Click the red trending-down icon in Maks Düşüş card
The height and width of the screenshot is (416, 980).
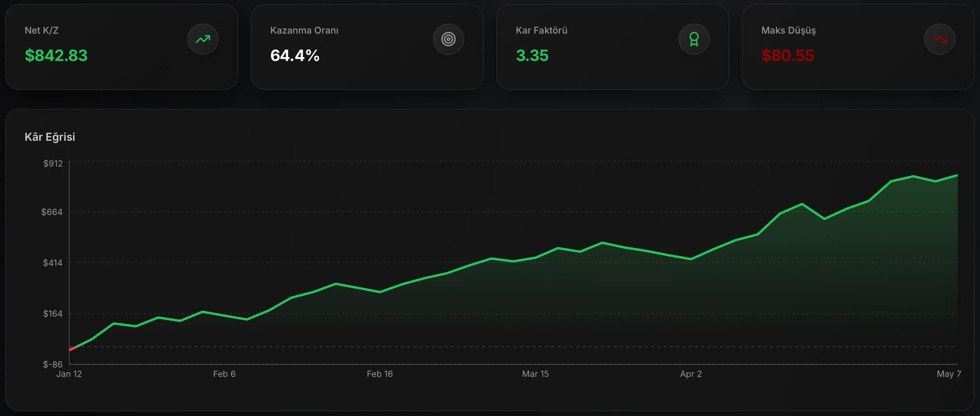coord(940,39)
